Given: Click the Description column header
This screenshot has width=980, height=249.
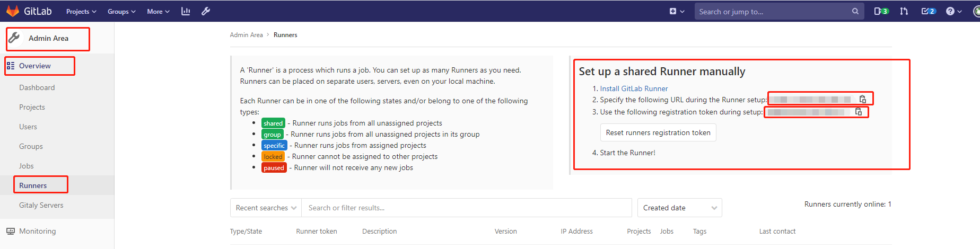Looking at the screenshot, I should point(379,232).
